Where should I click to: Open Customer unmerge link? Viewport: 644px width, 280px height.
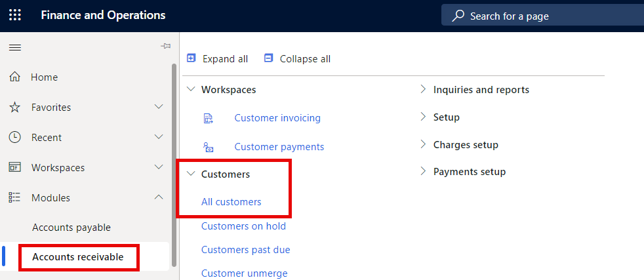pos(245,273)
